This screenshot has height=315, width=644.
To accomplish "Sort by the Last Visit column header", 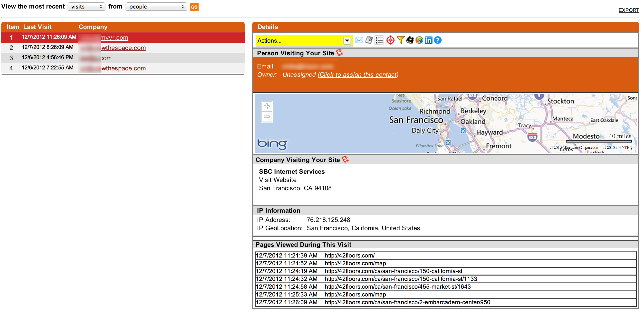I will [37, 27].
